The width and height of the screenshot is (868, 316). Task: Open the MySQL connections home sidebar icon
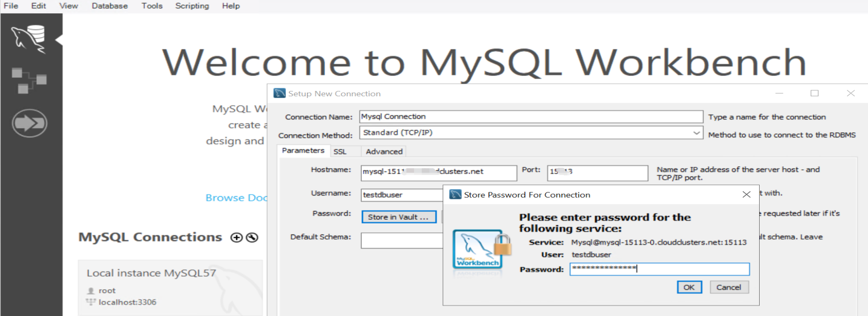[x=29, y=39]
